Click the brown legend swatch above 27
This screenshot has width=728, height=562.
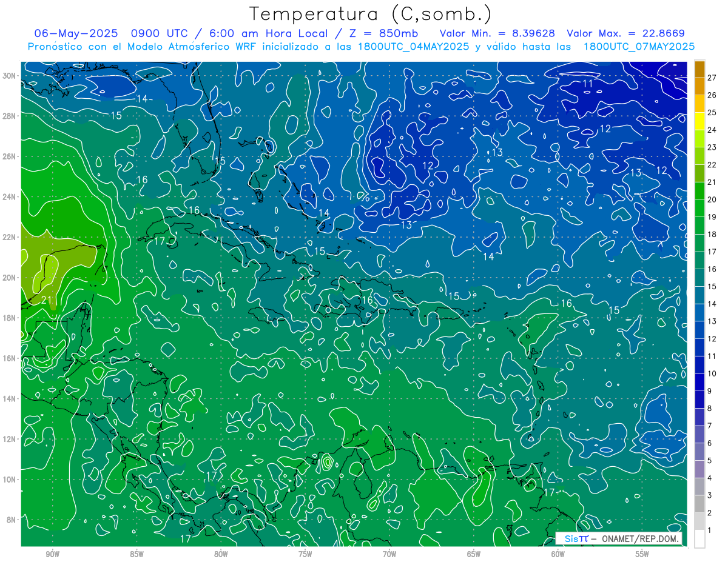(x=699, y=69)
